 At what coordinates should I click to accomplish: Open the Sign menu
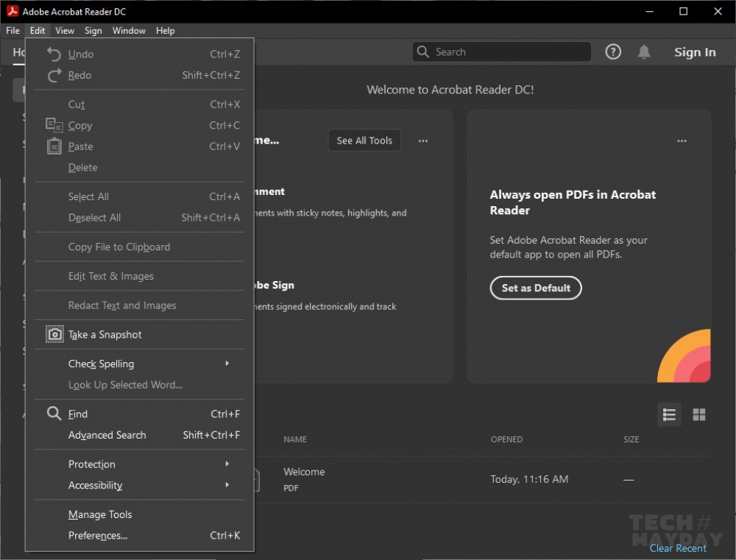point(93,30)
